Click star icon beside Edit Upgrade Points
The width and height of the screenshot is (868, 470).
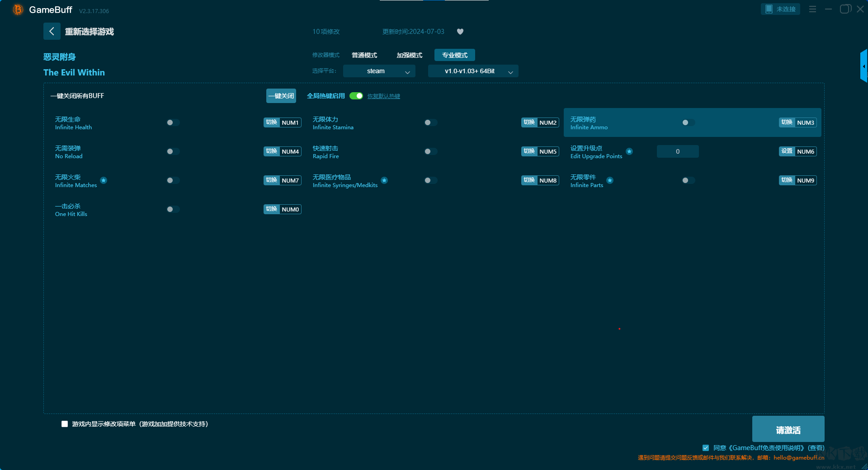[629, 151]
